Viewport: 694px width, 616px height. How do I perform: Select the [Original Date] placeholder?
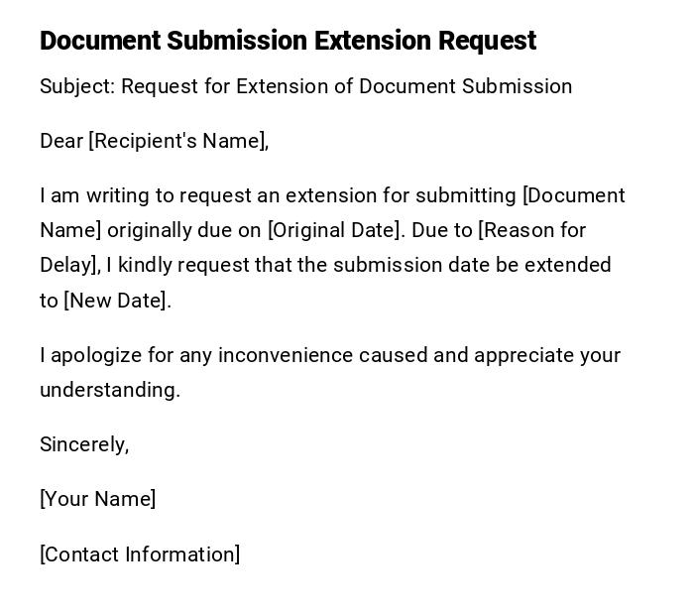(x=335, y=230)
